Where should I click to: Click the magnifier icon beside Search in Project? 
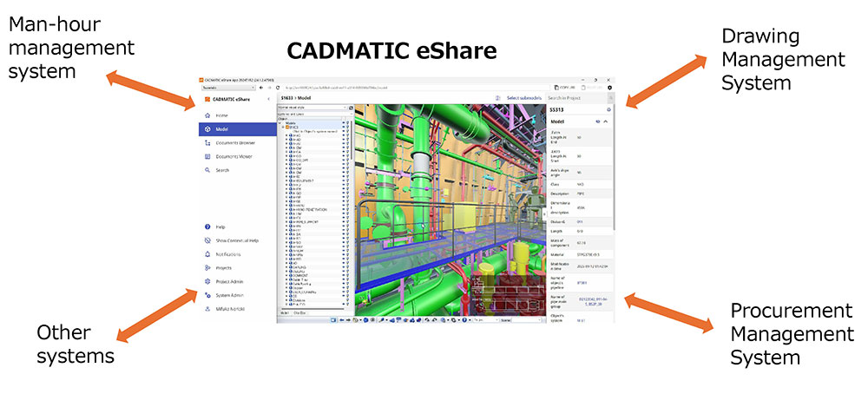click(x=611, y=98)
